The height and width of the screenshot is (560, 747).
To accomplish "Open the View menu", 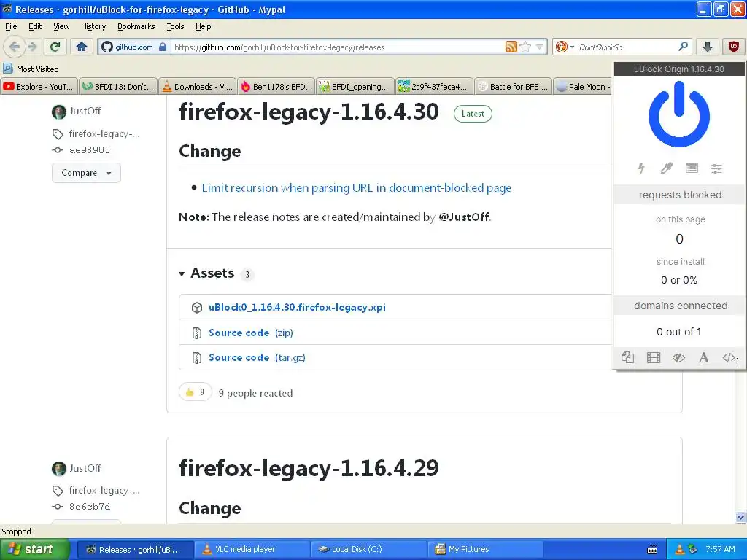I will [x=61, y=26].
